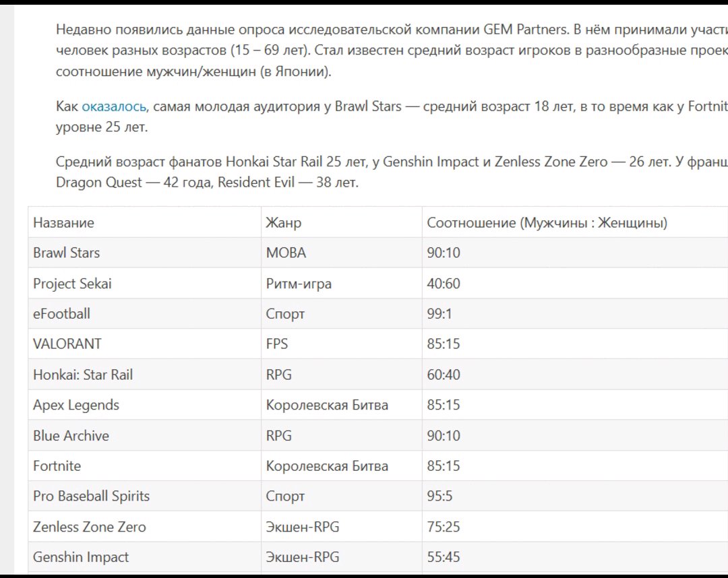This screenshot has height=578, width=728.
Task: Click the "Ритм-игра" genre cell
Action: pos(299,284)
